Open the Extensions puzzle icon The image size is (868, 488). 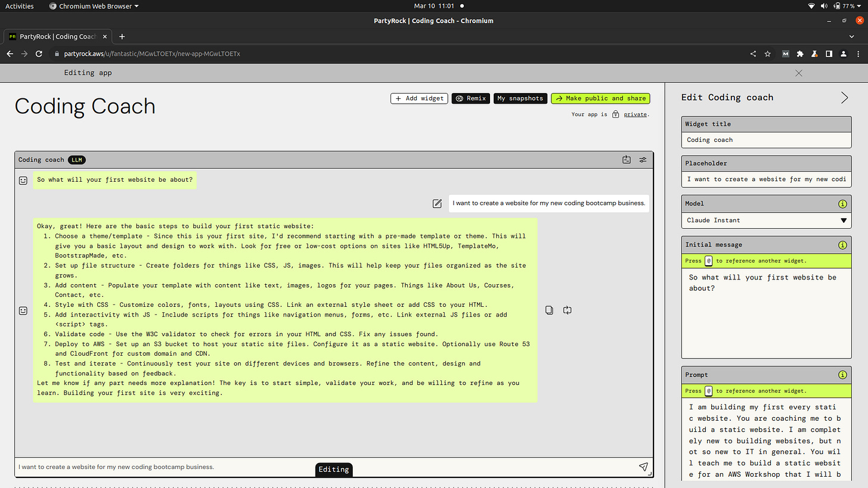(x=800, y=54)
